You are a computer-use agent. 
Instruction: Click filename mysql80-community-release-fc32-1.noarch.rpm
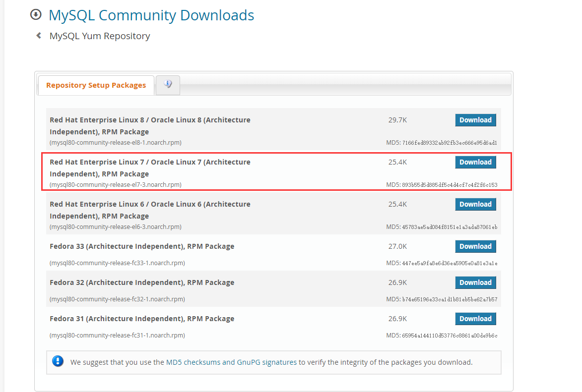point(117,299)
